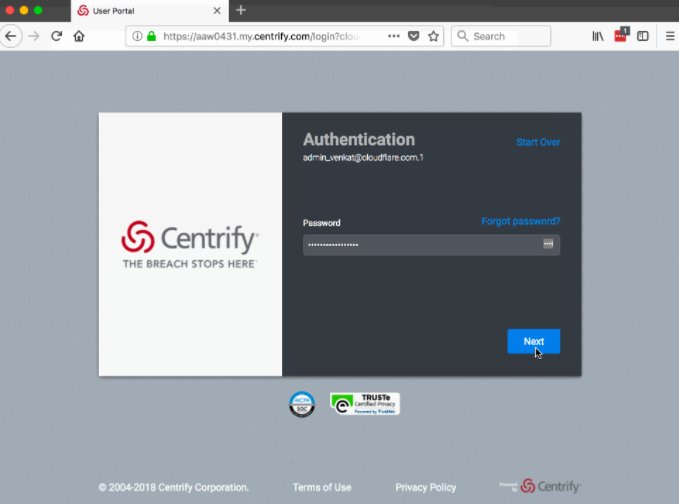The image size is (679, 504).
Task: Toggle the sidebar view icon
Action: pos(643,36)
